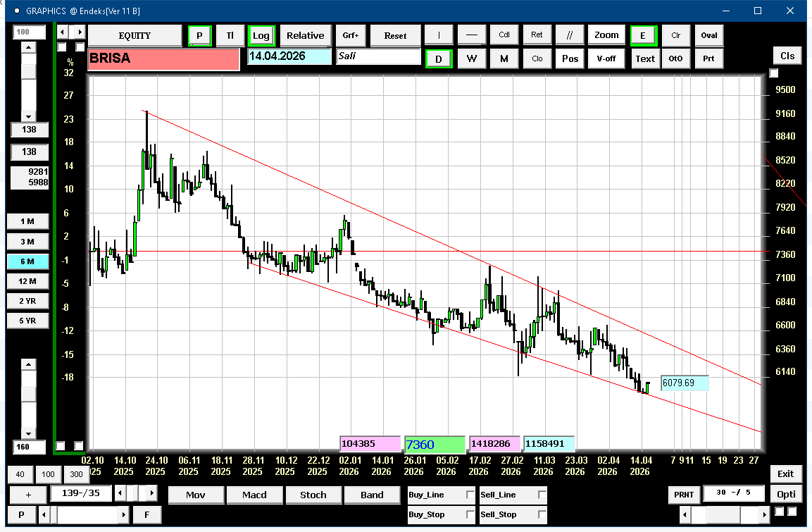This screenshot has width=812, height=532.
Task: Show the Macd indicator
Action: coord(254,495)
